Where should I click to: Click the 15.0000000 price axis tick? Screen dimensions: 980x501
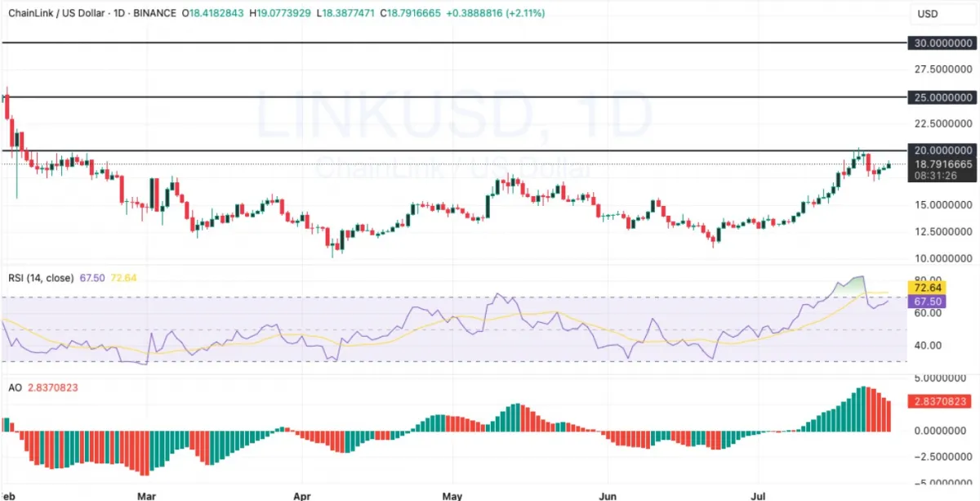[944, 204]
